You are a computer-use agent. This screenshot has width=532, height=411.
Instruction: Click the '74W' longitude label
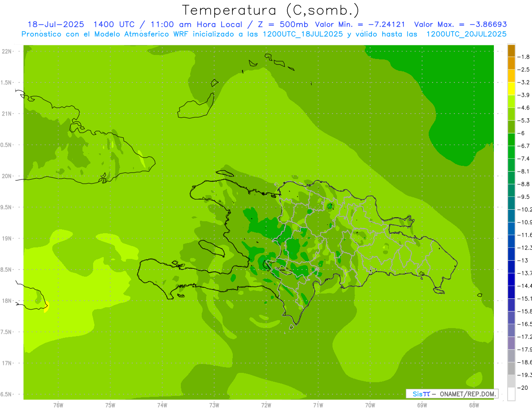pyautogui.click(x=162, y=405)
